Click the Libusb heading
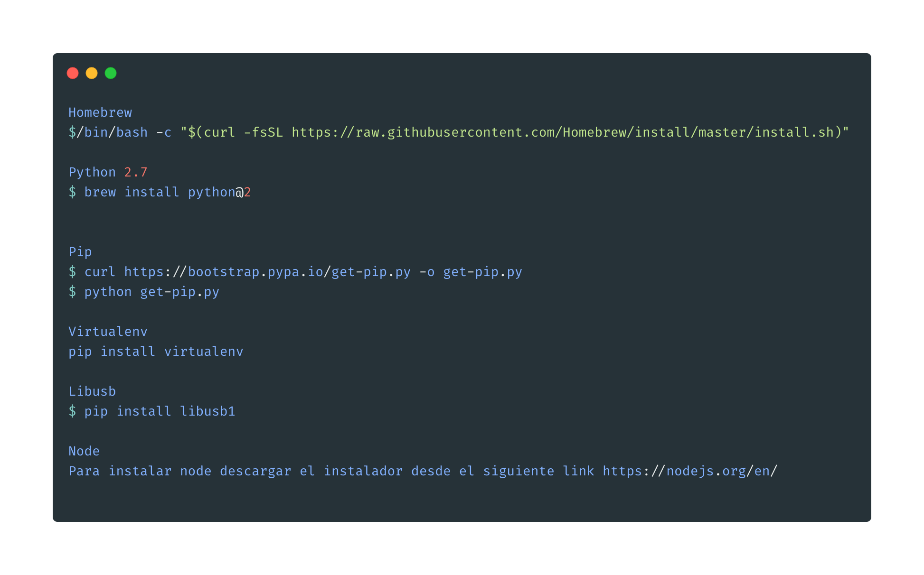Screen dimensions: 924x575 [x=92, y=391]
